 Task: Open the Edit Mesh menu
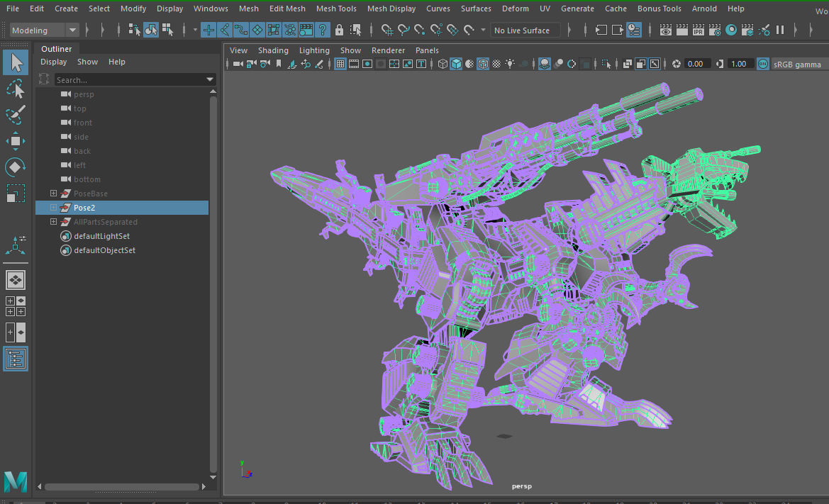coord(287,9)
